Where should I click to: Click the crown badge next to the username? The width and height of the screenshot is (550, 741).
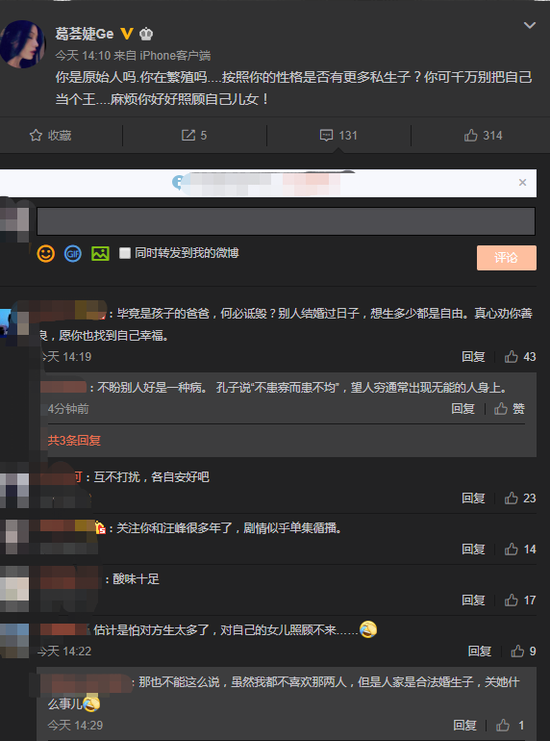point(146,34)
